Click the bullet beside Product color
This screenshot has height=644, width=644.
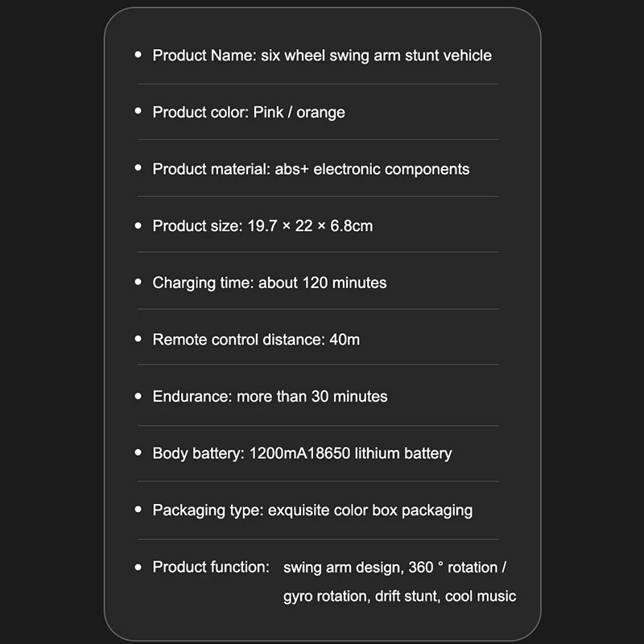tap(138, 111)
